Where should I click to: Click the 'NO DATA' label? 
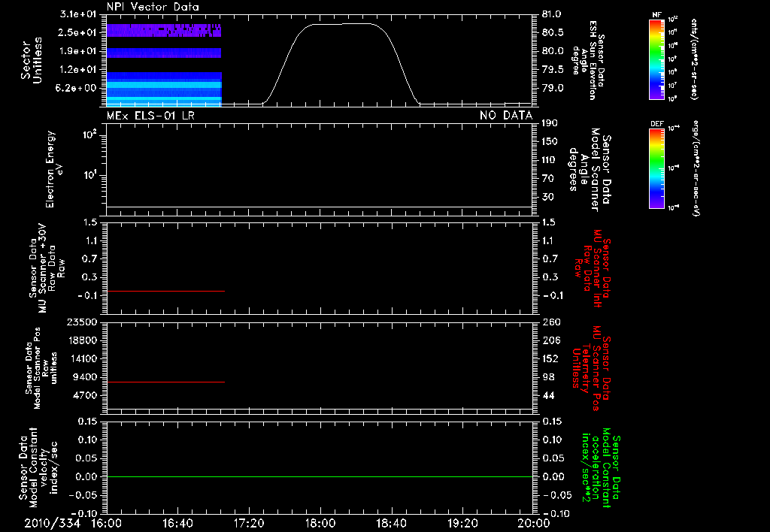click(506, 115)
